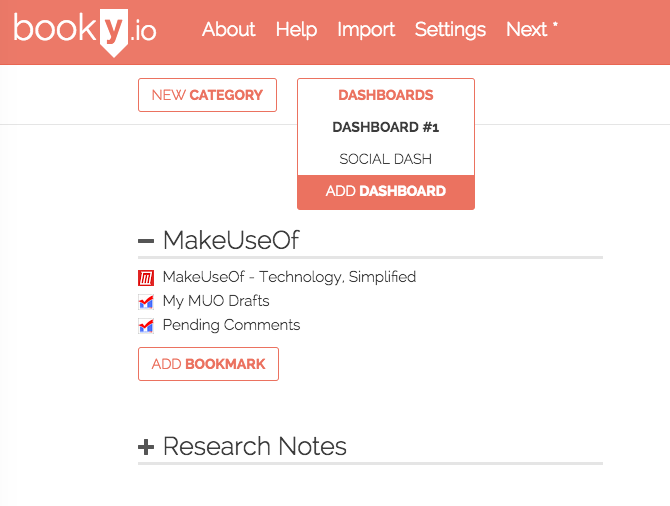Click the Add Bookmark button
The image size is (670, 506).
coord(208,364)
